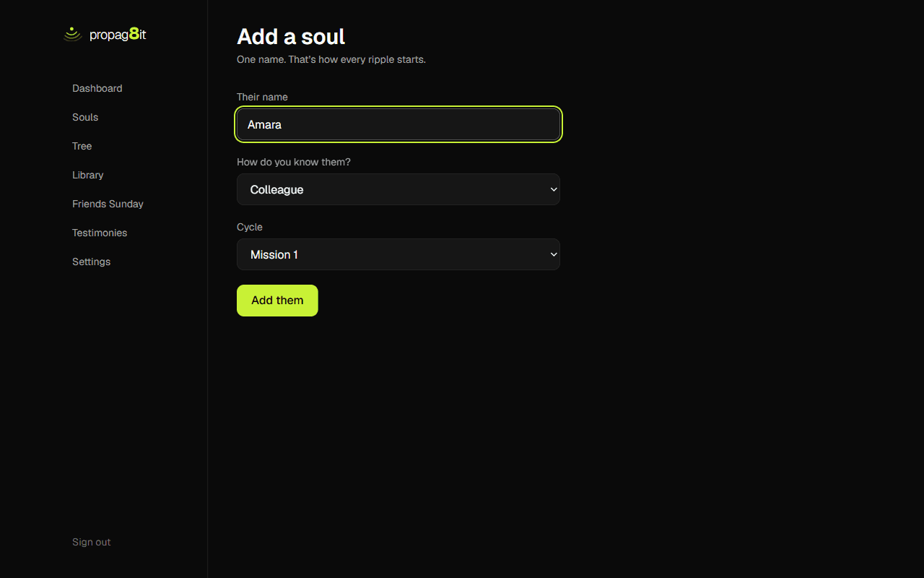Open the Tree section
The height and width of the screenshot is (578, 924).
tap(82, 146)
